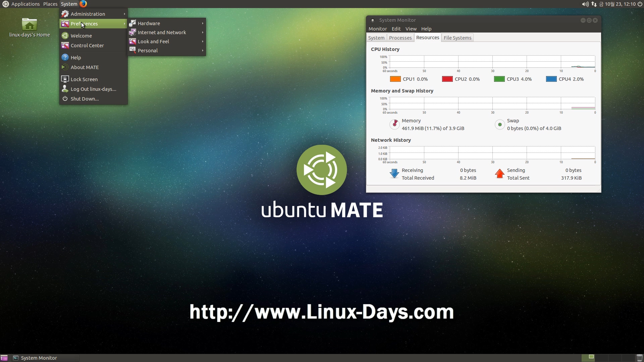Select the Resources tab

(x=428, y=38)
